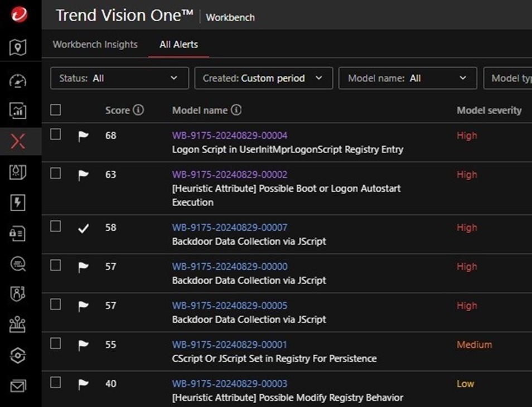
Task: Open alert link WB-9175-20240829-00003
Action: point(229,384)
